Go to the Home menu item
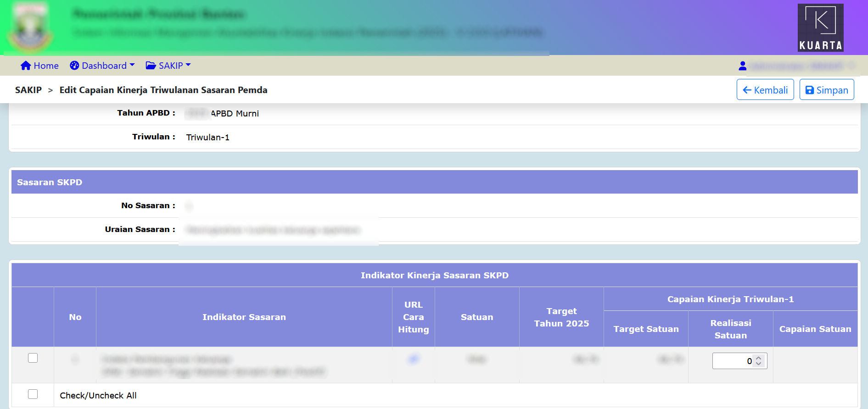868x409 pixels. pos(46,66)
